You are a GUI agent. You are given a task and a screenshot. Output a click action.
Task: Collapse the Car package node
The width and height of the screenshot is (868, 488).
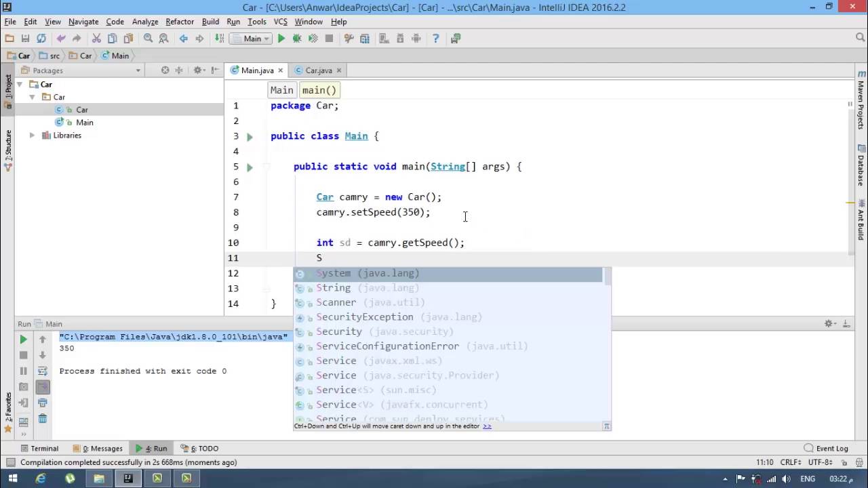pyautogui.click(x=32, y=97)
